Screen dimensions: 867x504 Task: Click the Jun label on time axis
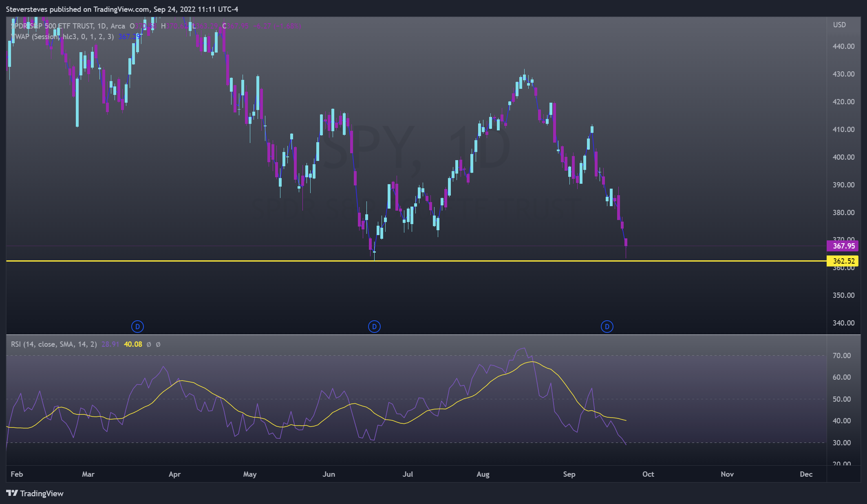point(329,474)
